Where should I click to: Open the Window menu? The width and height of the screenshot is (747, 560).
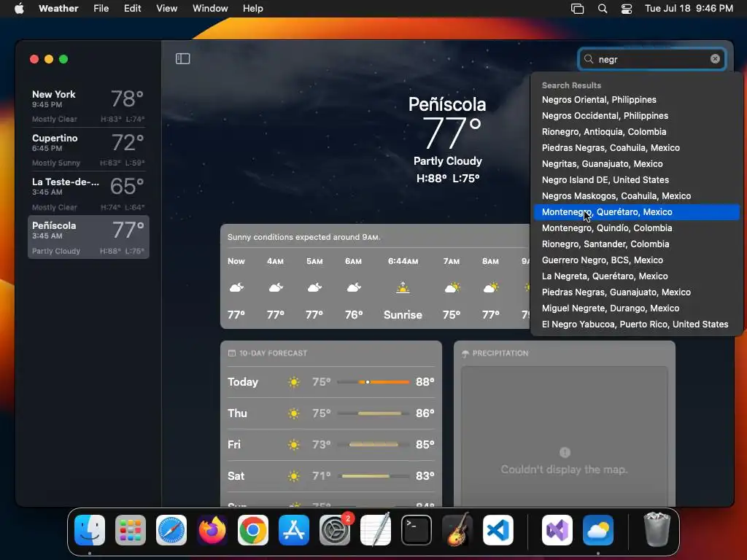click(210, 8)
